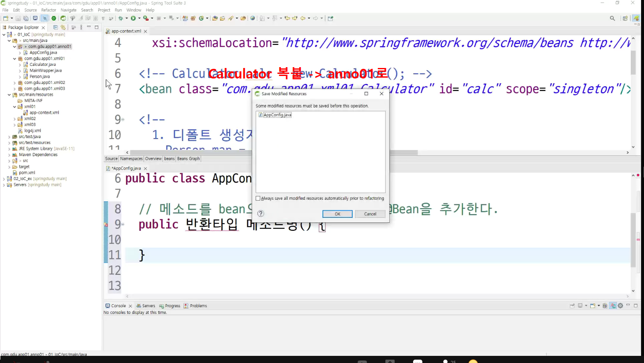This screenshot has height=363, width=644.
Task: Select log4j.xml in Package Explorer
Action: tap(32, 131)
